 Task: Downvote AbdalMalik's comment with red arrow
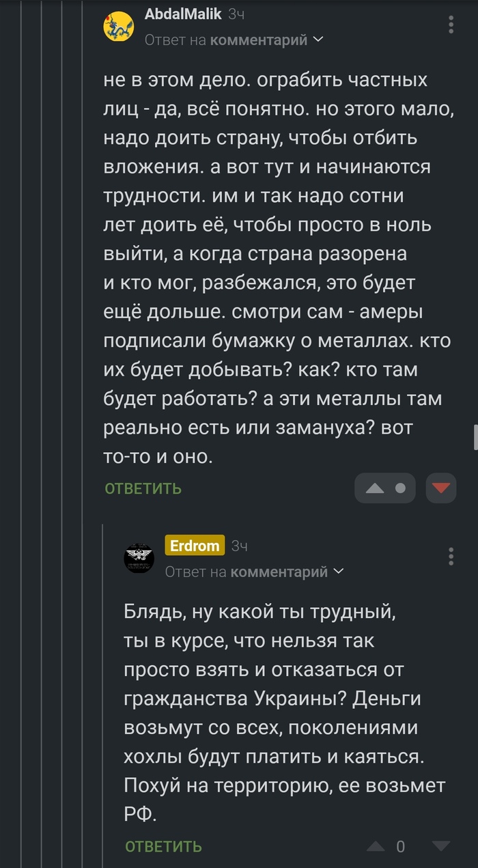coord(441,488)
